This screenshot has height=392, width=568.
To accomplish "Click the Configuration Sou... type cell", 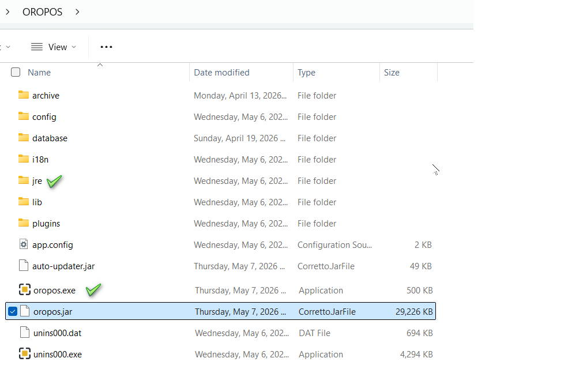I will tap(334, 245).
